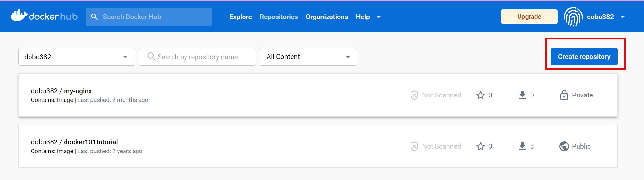Open the All Content filter dropdown
The height and width of the screenshot is (180, 644).
308,57
